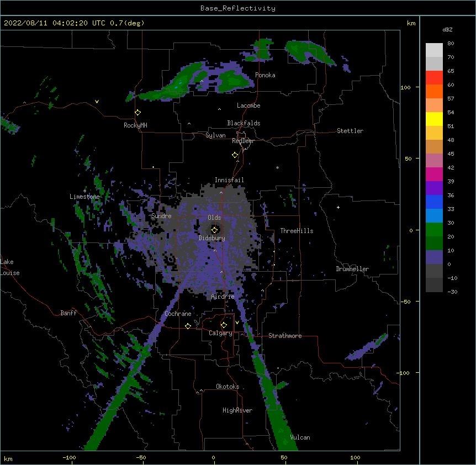The height and width of the screenshot is (465, 476).
Task: Click the -100 km tick on bottom axis
Action: click(x=69, y=457)
